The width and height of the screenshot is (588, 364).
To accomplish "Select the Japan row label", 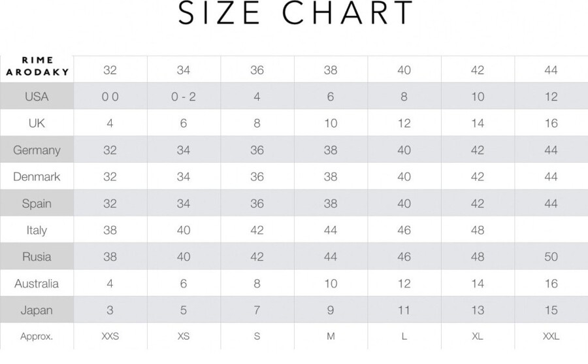I will coord(37,310).
